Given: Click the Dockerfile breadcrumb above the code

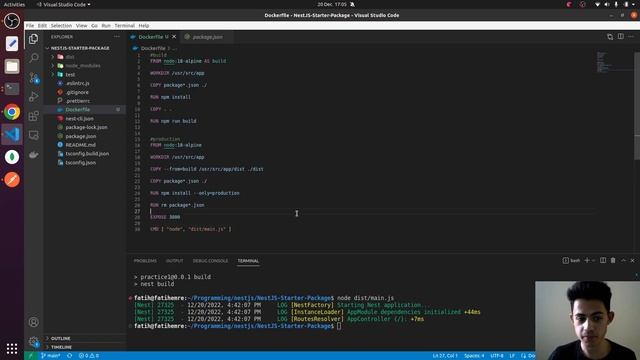Looking at the screenshot, I should pyautogui.click(x=153, y=48).
